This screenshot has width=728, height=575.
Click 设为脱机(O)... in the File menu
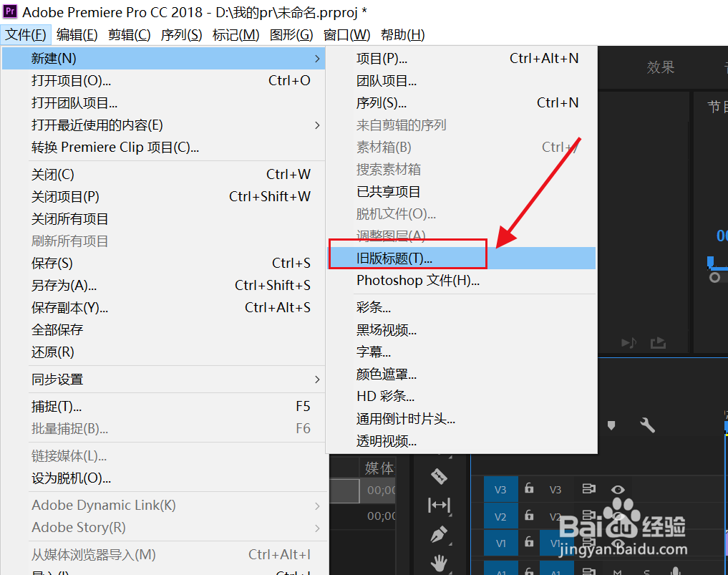(x=163, y=478)
